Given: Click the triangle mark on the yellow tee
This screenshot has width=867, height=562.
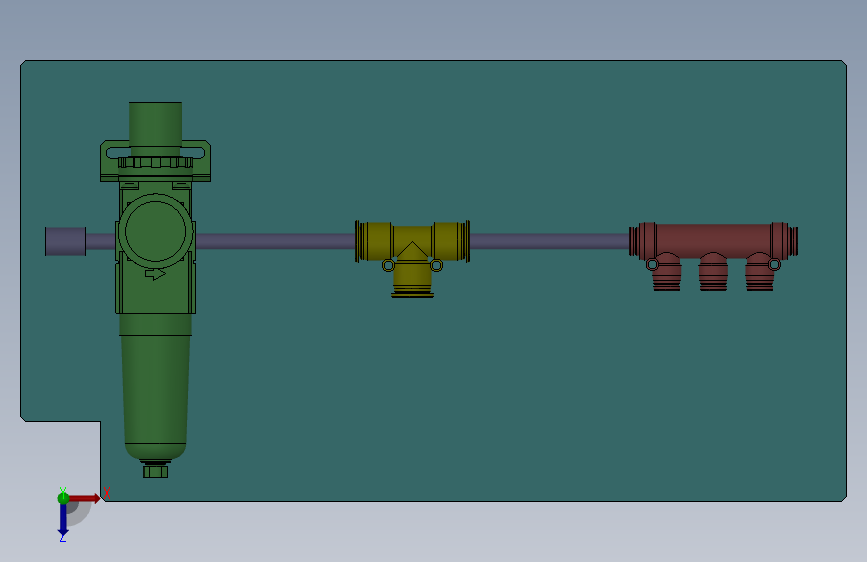Looking at the screenshot, I should click(x=412, y=251).
